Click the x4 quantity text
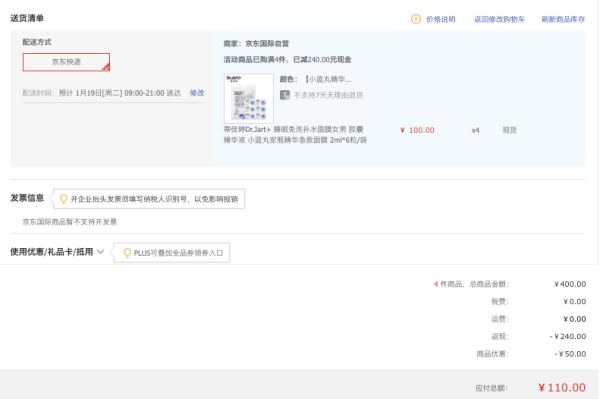Screen dimensions: 600x399 point(475,130)
